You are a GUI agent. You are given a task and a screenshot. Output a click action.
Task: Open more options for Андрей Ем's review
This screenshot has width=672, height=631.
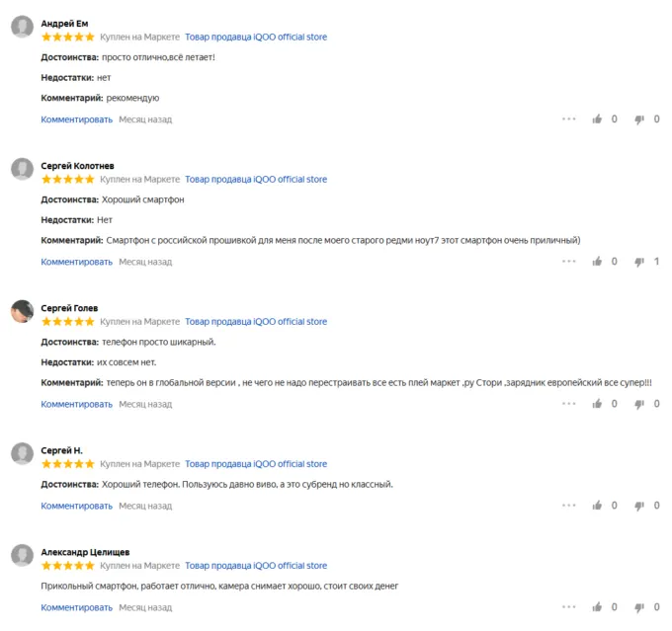tap(569, 119)
